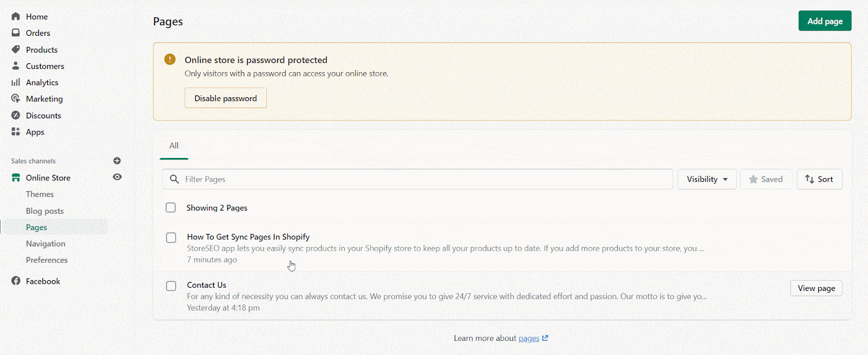The width and height of the screenshot is (868, 355).
Task: Click View page for Contact Us
Action: [816, 288]
